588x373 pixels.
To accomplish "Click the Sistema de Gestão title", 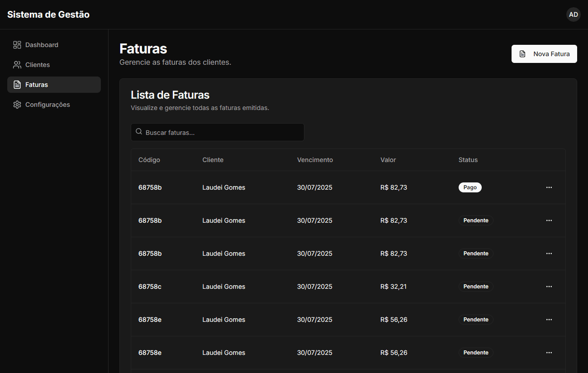I will [x=48, y=14].
